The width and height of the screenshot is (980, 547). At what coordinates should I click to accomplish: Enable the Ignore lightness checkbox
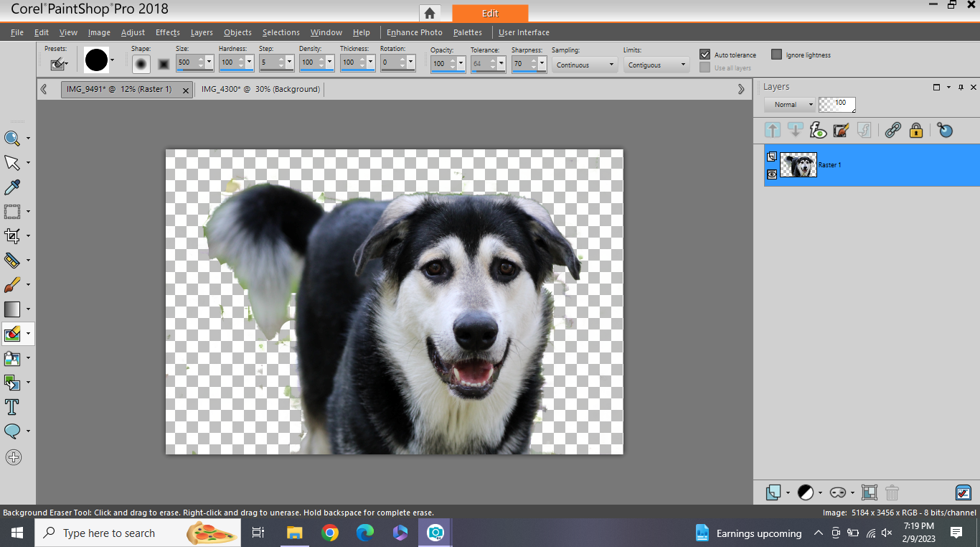[x=776, y=55]
